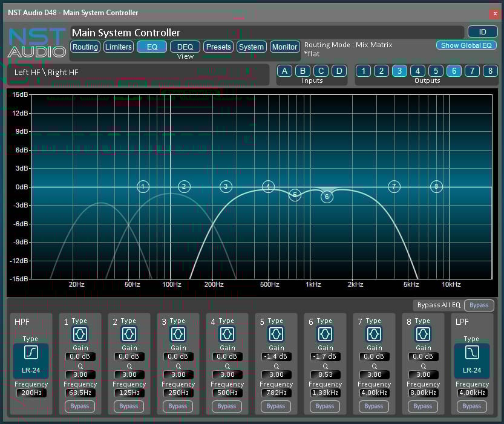Open band 2 filter type selector icon
This screenshot has width=504, height=424.
[128, 333]
